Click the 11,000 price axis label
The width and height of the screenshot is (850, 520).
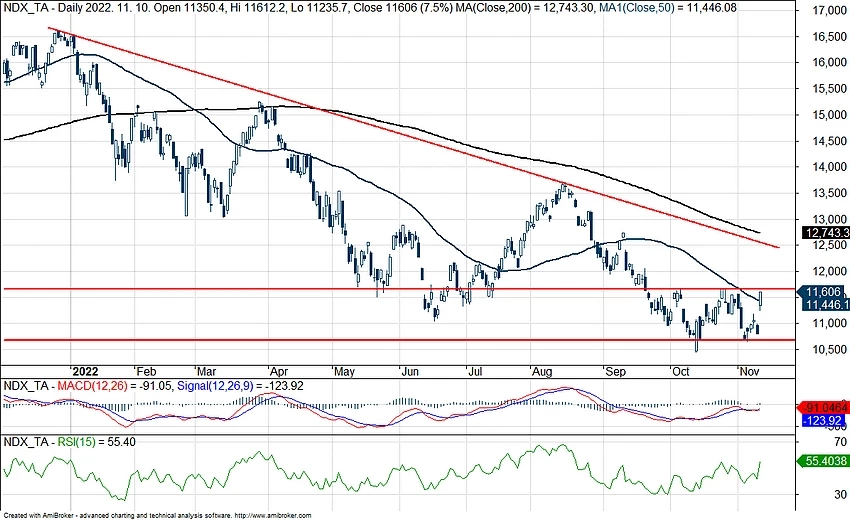tap(829, 323)
